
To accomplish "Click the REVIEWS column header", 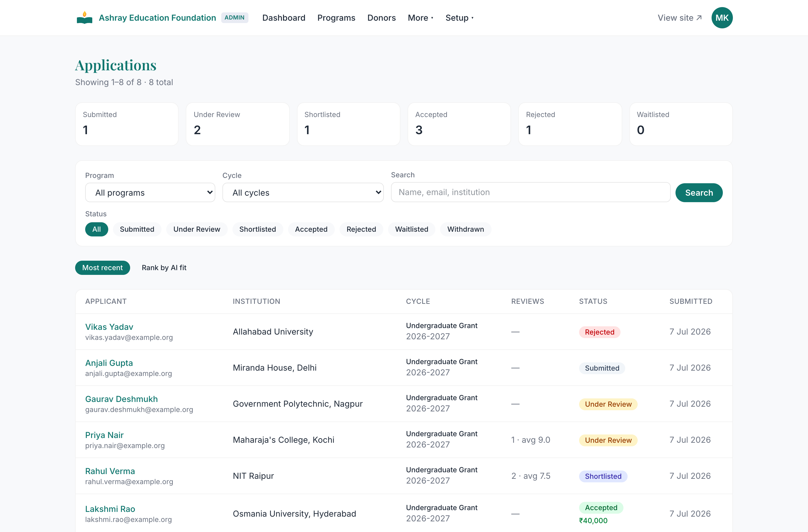I will [527, 301].
